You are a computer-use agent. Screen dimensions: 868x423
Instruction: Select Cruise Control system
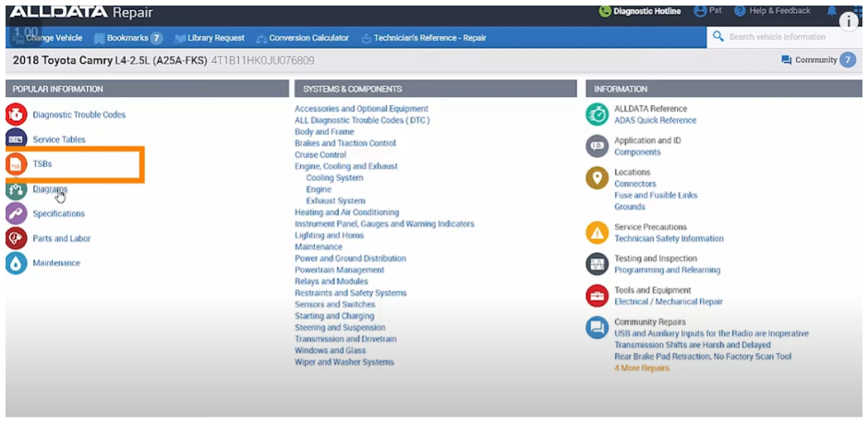[x=320, y=155]
